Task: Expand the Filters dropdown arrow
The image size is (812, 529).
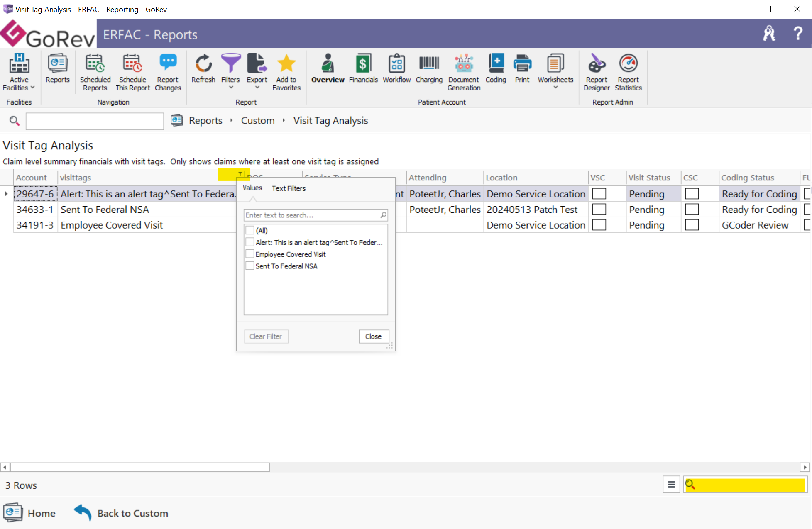Action: 231,87
